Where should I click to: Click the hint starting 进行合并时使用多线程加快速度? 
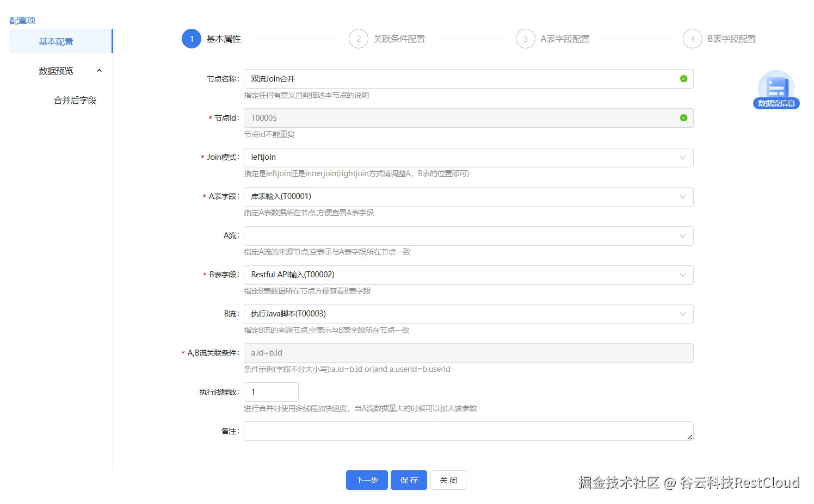[360, 408]
